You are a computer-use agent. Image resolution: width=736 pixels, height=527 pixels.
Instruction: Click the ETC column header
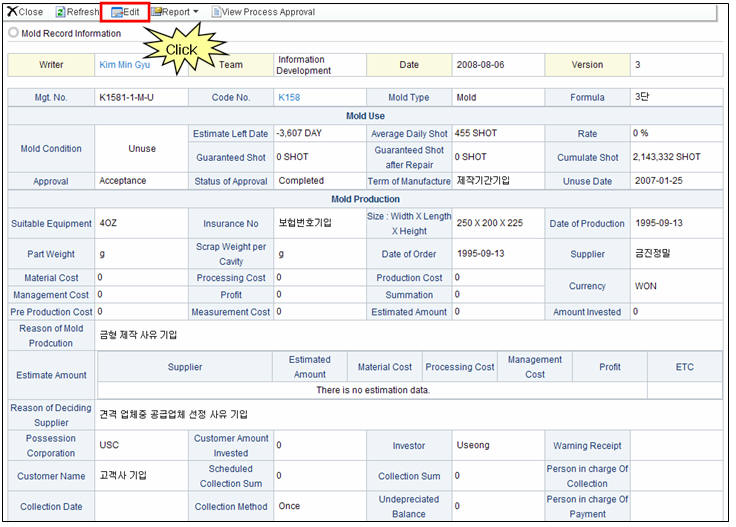tap(684, 367)
